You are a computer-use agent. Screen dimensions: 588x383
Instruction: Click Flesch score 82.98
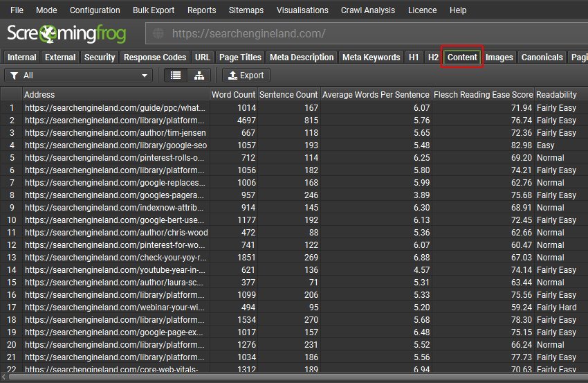(x=522, y=145)
